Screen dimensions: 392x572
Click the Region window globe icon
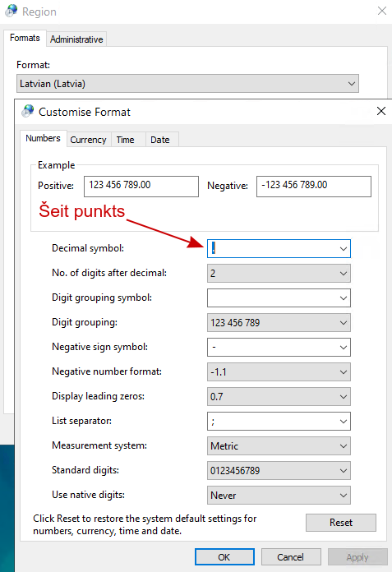tap(12, 11)
